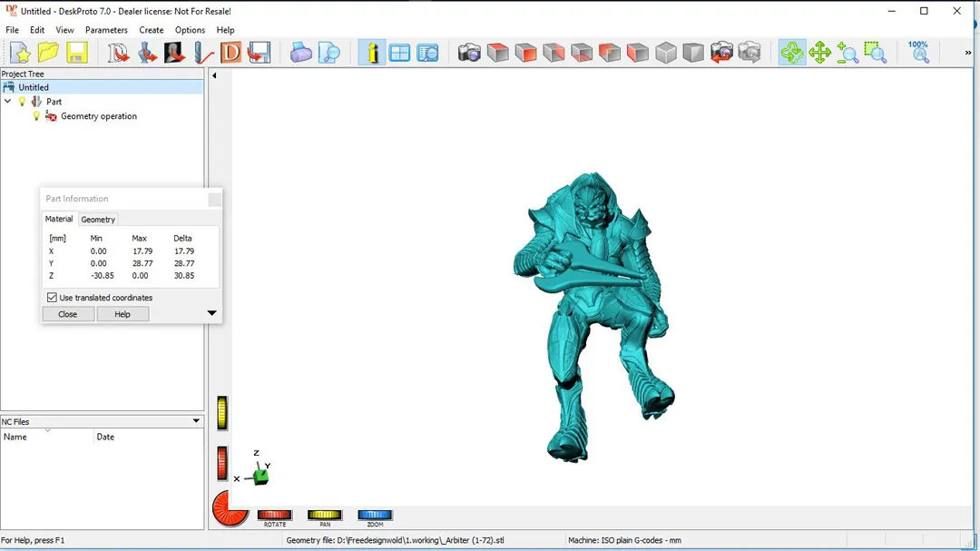Image resolution: width=980 pixels, height=551 pixels.
Task: Switch to the Material tab
Action: tap(59, 219)
